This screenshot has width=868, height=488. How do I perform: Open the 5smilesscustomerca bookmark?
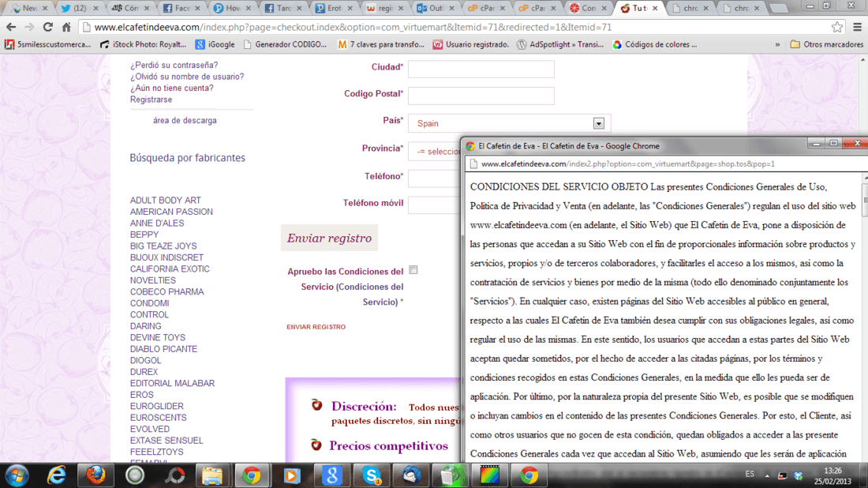tap(47, 44)
